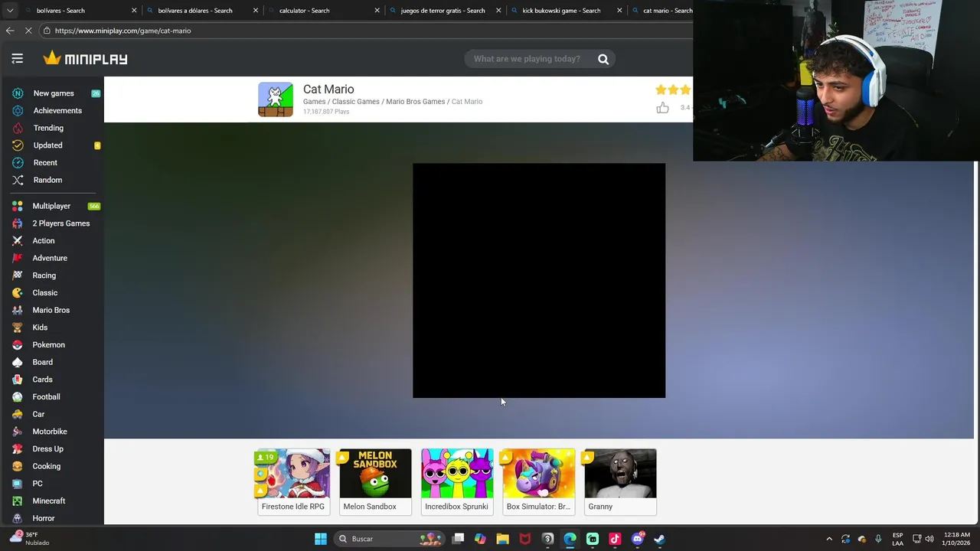Screen dimensions: 980x551
Task: Open 2 Players Games category
Action: coord(60,223)
